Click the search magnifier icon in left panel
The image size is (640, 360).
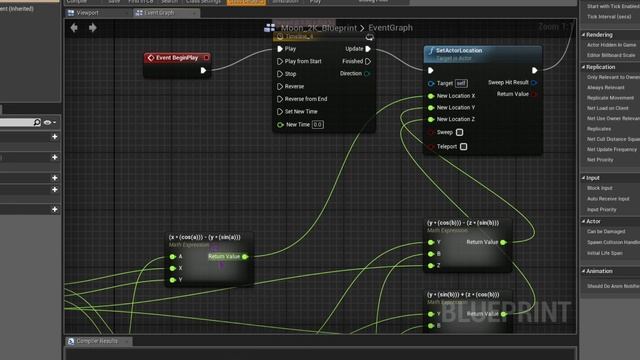37,122
